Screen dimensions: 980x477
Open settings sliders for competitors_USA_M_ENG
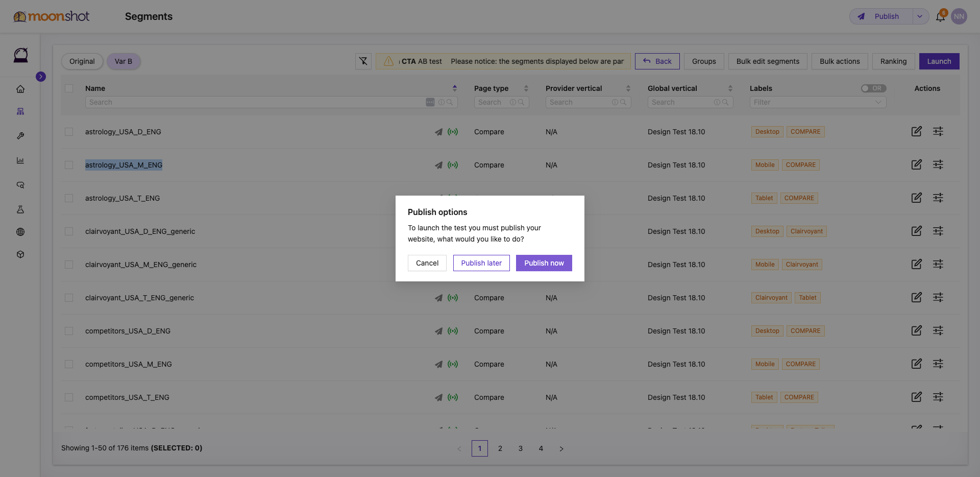point(938,364)
